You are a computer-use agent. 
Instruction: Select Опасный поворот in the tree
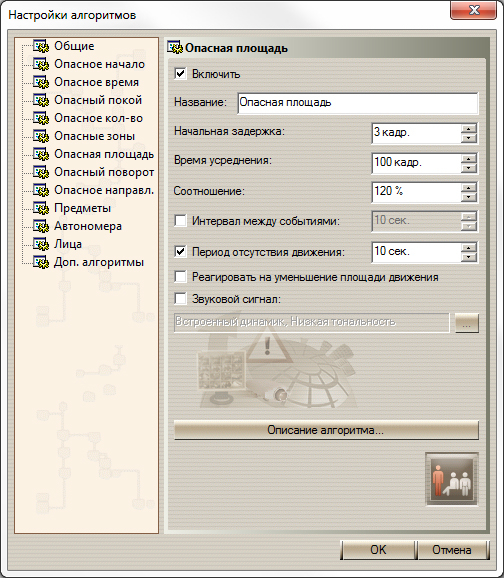click(104, 172)
